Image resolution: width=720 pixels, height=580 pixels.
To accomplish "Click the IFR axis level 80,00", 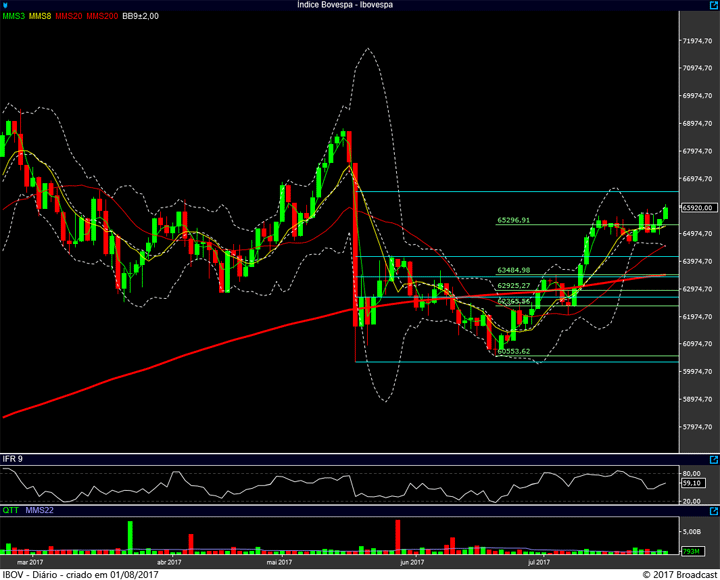I will tap(692, 473).
